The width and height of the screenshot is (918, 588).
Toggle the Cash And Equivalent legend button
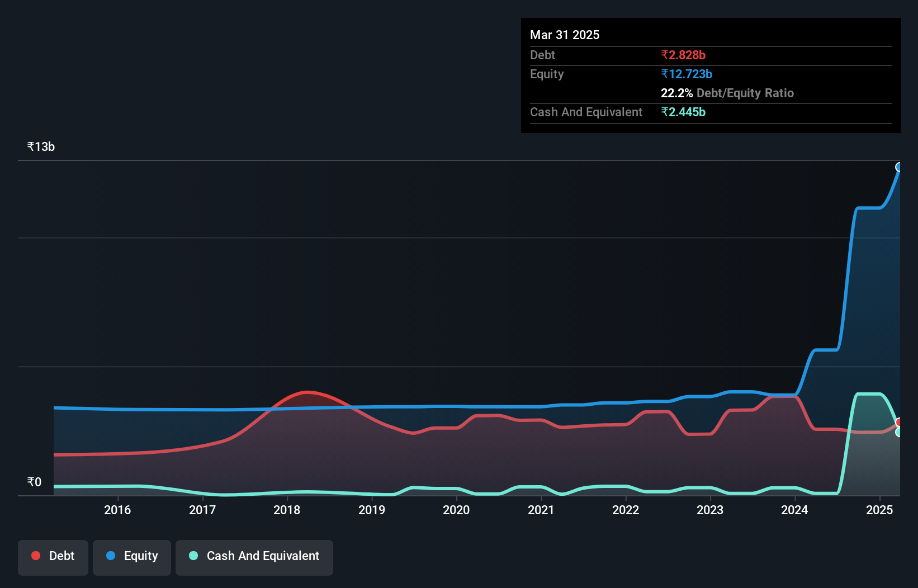[254, 557]
